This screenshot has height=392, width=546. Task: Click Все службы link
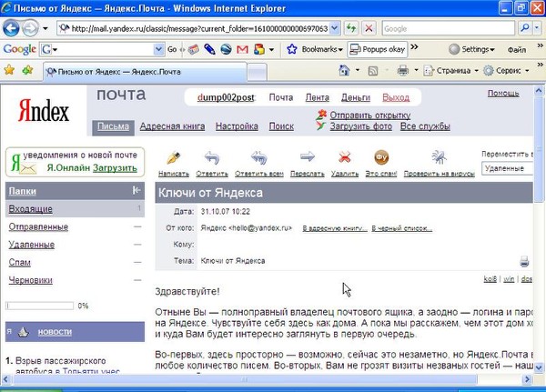425,126
